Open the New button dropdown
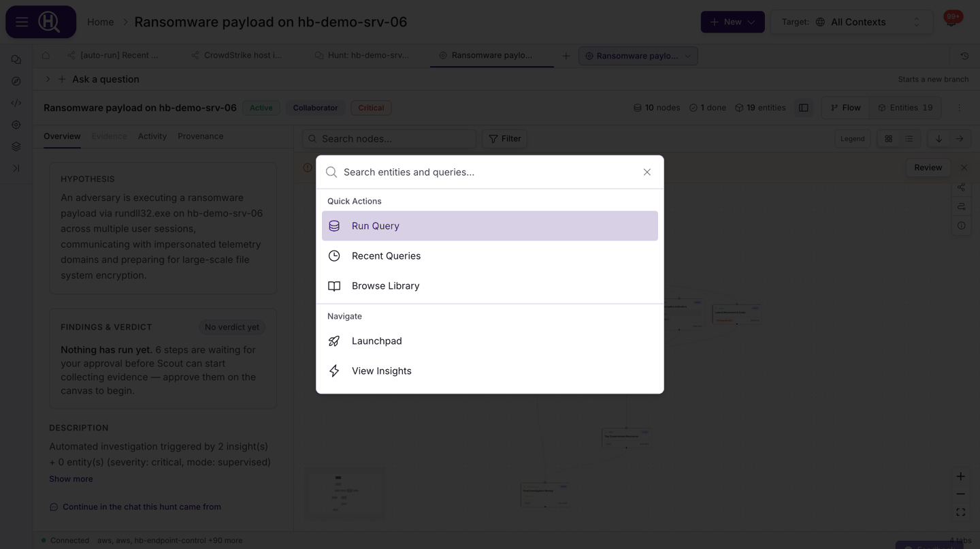Screen dimensions: 980x549 tap(732, 22)
